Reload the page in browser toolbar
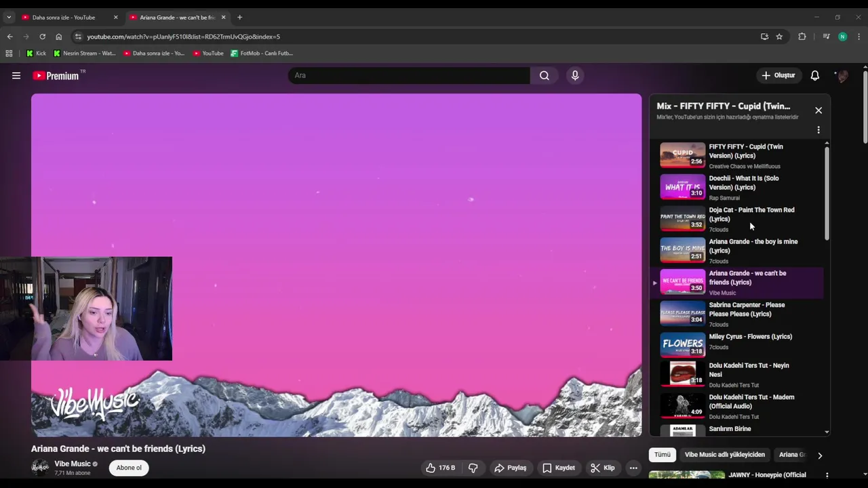The width and height of the screenshot is (868, 488). pos(42,37)
